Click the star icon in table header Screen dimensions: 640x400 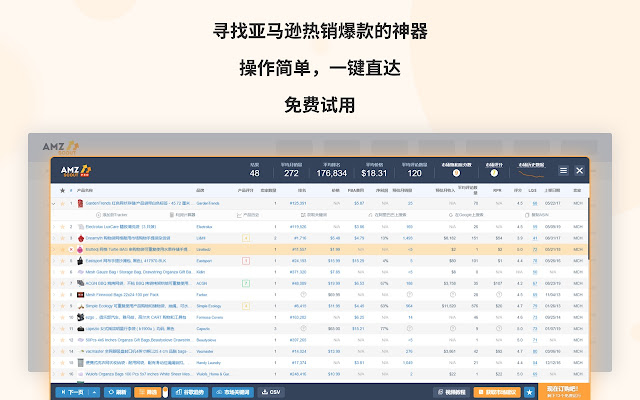(x=62, y=189)
